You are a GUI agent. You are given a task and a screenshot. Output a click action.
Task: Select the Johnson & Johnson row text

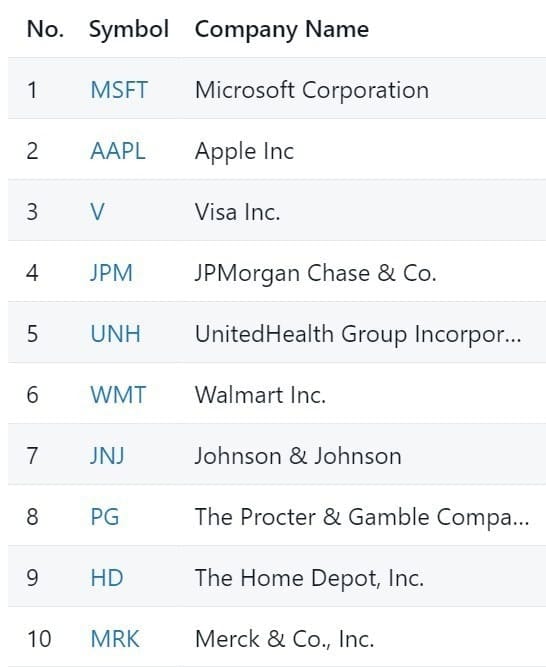pyautogui.click(x=298, y=456)
